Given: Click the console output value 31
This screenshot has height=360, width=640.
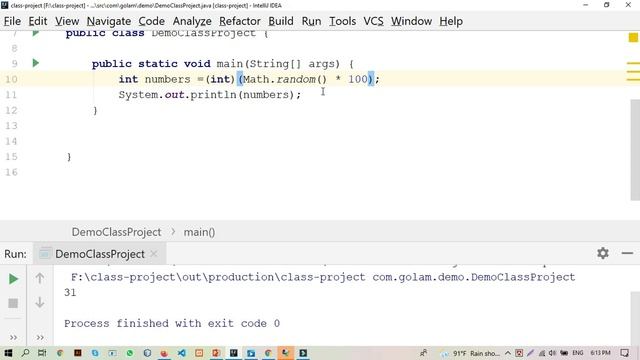Looking at the screenshot, I should click(x=70, y=293).
